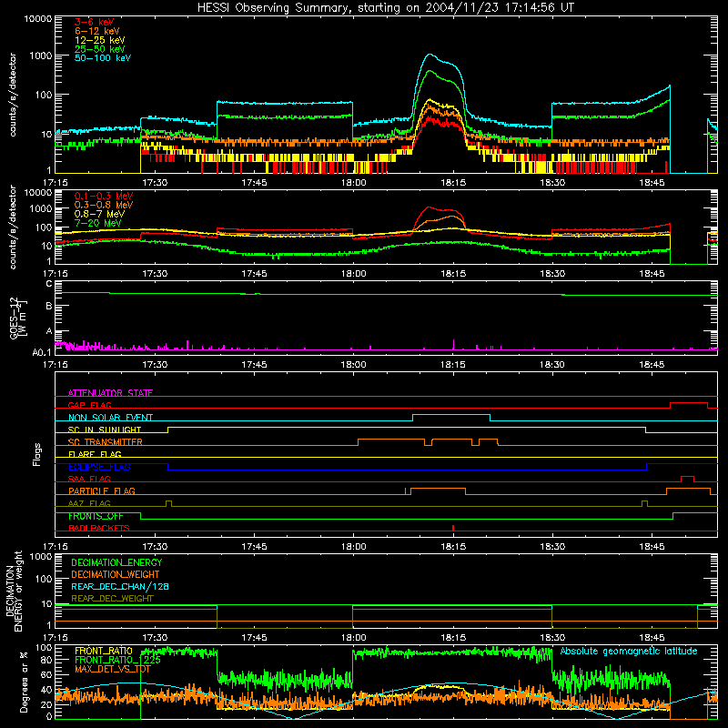
Task: Select the SC_TRANSMITTER flag label
Action: click(106, 442)
